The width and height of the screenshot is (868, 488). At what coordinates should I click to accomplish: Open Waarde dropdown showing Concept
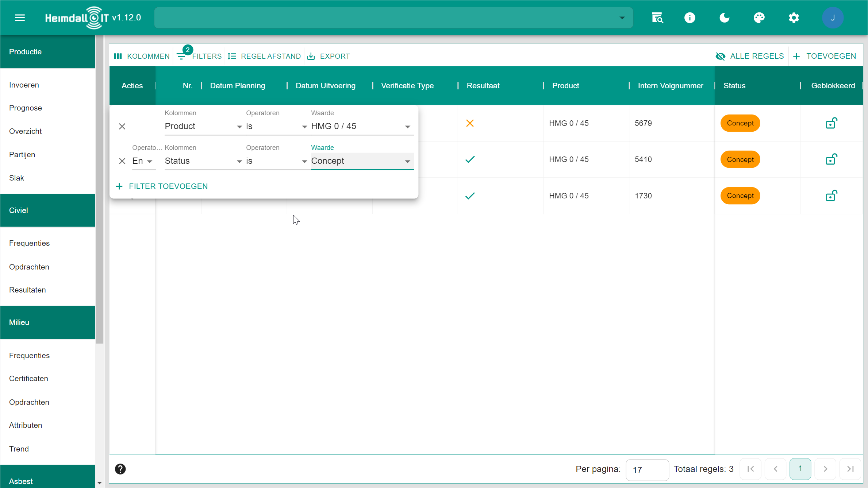point(362,161)
